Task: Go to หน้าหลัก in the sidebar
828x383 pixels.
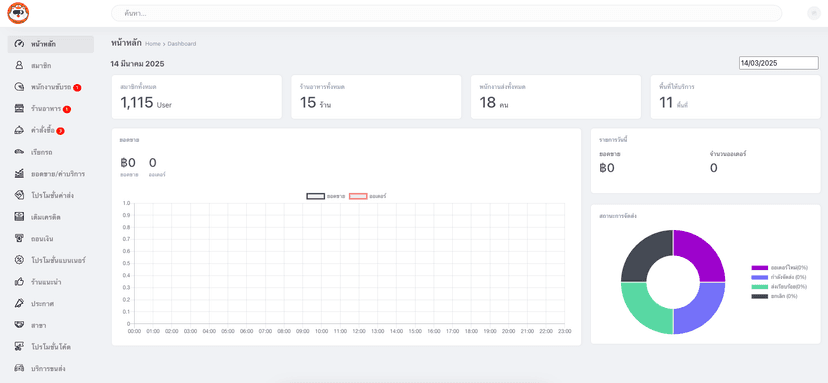Action: pos(51,44)
